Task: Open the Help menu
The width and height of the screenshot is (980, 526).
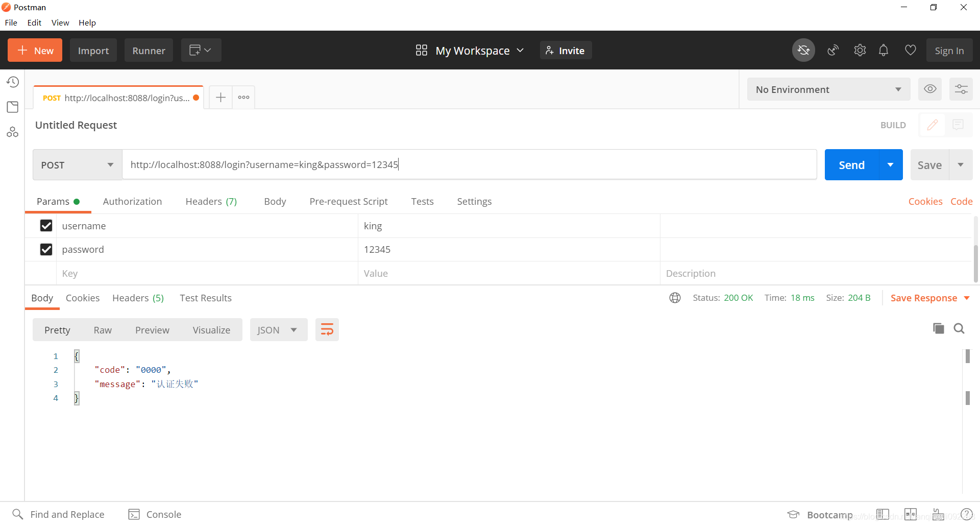Action: pos(87,22)
